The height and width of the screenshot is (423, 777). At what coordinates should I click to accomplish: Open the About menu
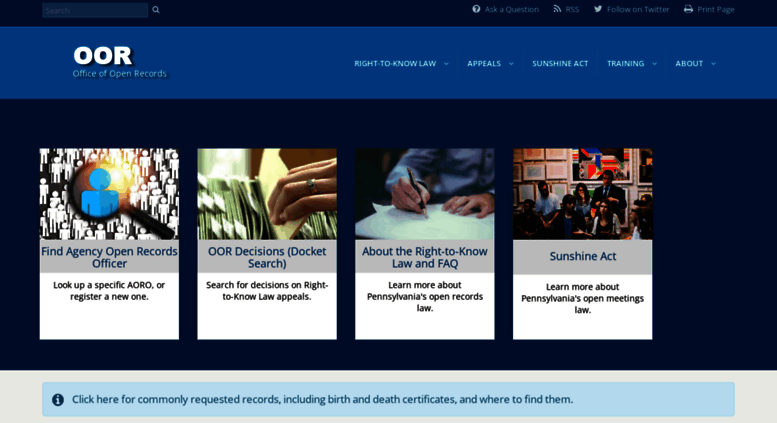pos(689,63)
